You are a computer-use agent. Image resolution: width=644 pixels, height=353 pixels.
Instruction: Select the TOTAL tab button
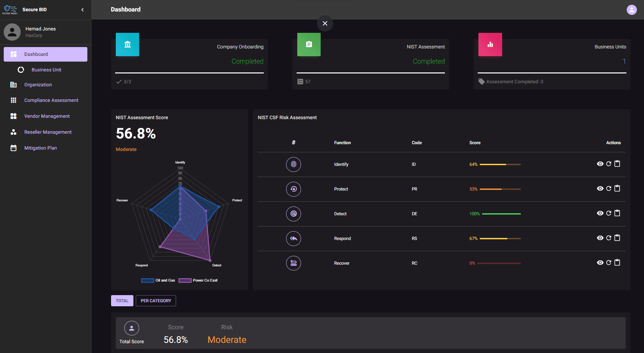tap(122, 301)
